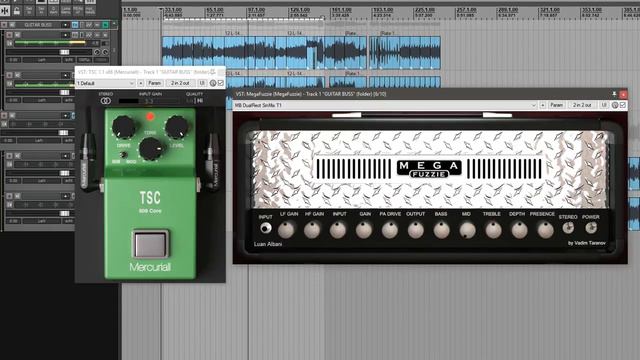This screenshot has width=640, height=360.
Task: Adjust the Depth knob on MegaFuzzie
Action: (519, 230)
